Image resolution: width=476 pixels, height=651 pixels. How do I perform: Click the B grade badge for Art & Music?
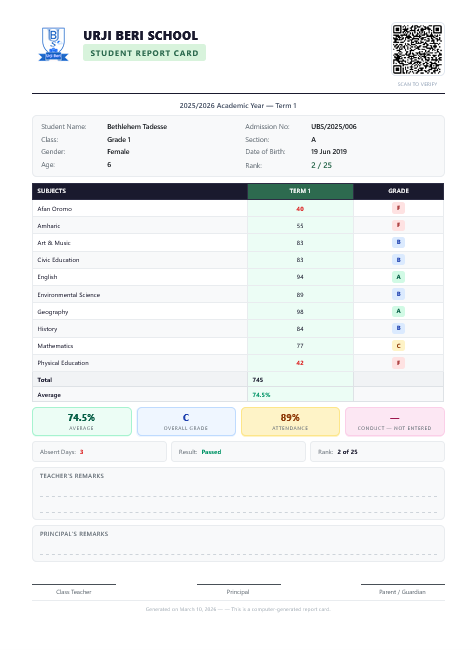(398, 242)
